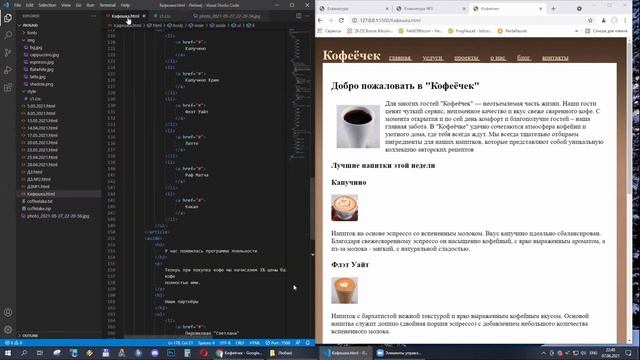Click the notifications bell in VS Code status bar
Screen dimensions: 640x360
(x=308, y=343)
